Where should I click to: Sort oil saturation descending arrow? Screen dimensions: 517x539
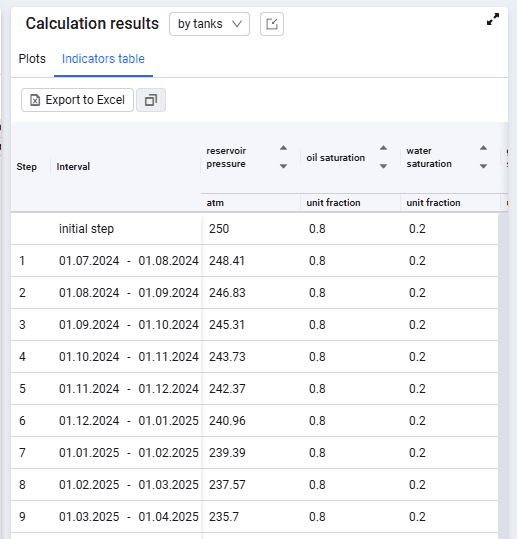click(383, 166)
